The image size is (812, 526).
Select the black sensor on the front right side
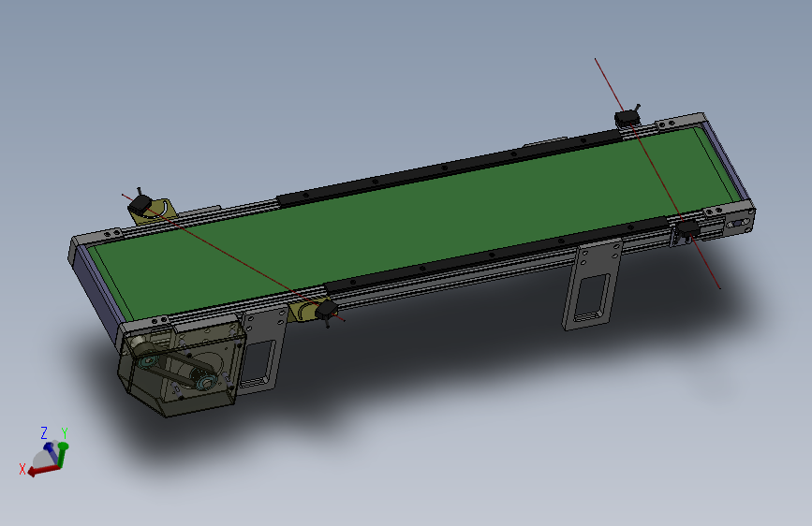click(688, 228)
